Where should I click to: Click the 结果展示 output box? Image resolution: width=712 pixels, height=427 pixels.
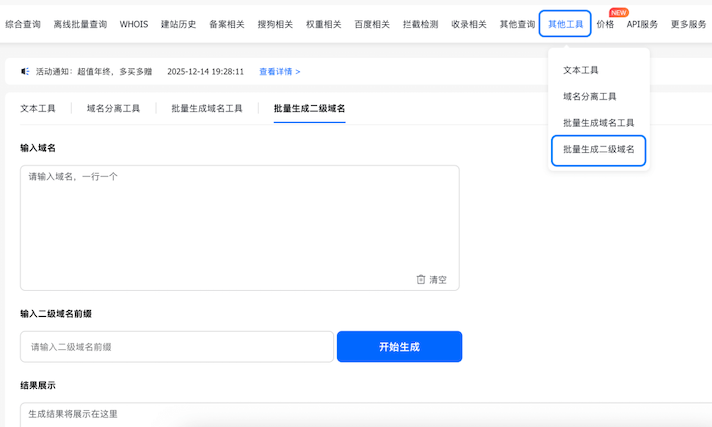coord(360,414)
